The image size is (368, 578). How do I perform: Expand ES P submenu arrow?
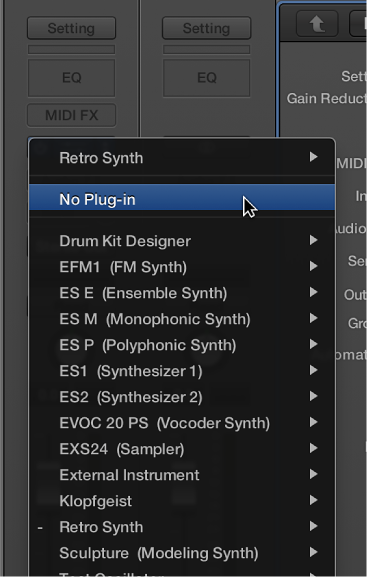pyautogui.click(x=313, y=344)
